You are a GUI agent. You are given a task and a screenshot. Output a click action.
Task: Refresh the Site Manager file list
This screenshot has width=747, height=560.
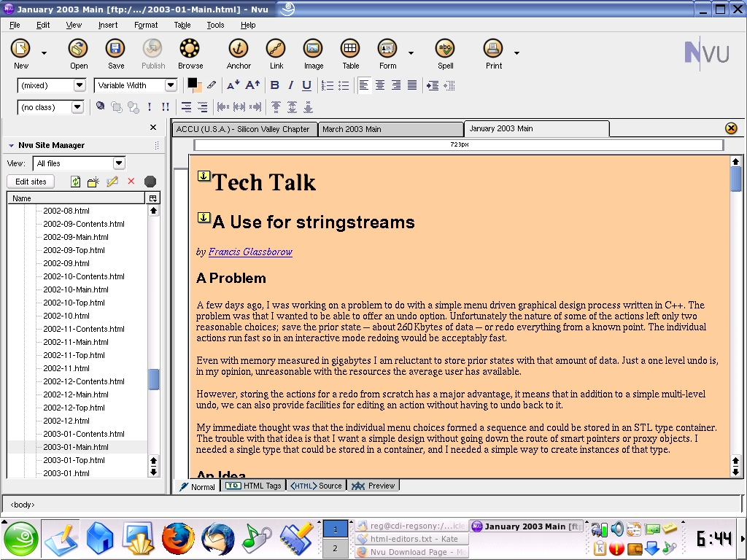pos(75,182)
